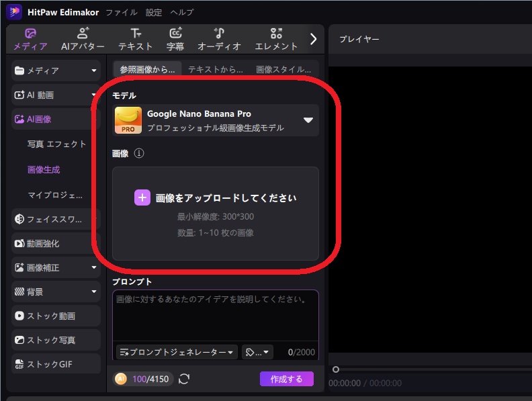Click the ストックGIF icon

[x=19, y=364]
